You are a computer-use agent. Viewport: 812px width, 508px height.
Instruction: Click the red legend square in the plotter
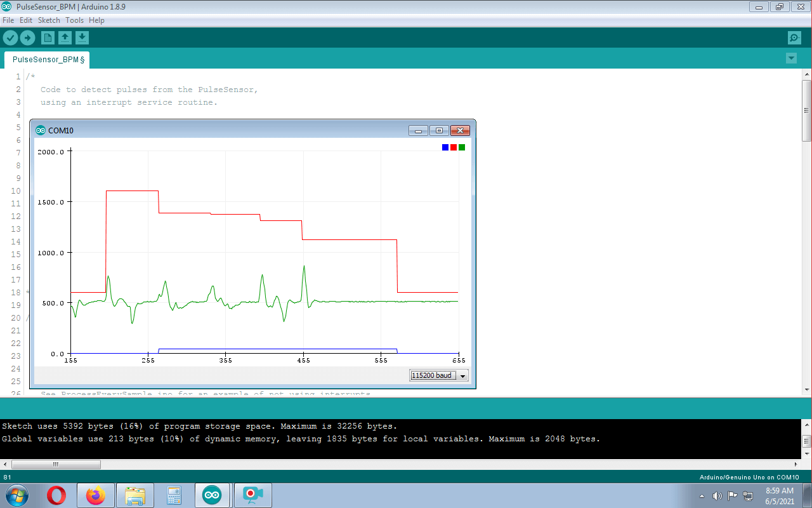click(x=453, y=147)
